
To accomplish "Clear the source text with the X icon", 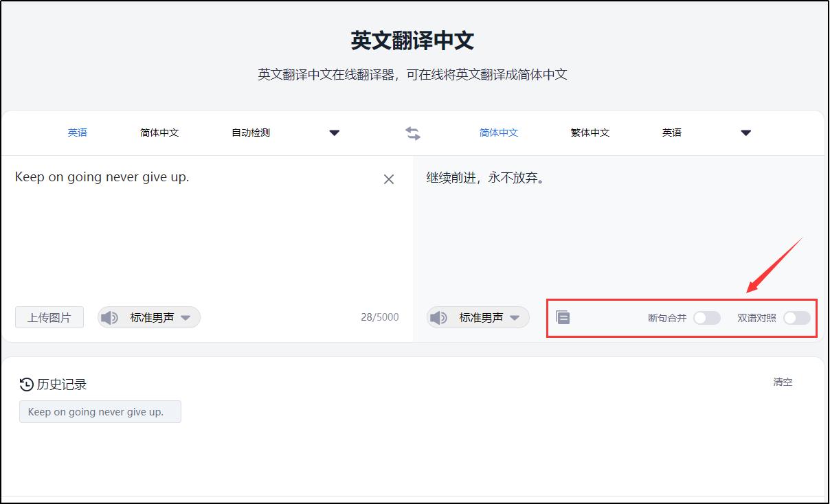I will [x=389, y=179].
